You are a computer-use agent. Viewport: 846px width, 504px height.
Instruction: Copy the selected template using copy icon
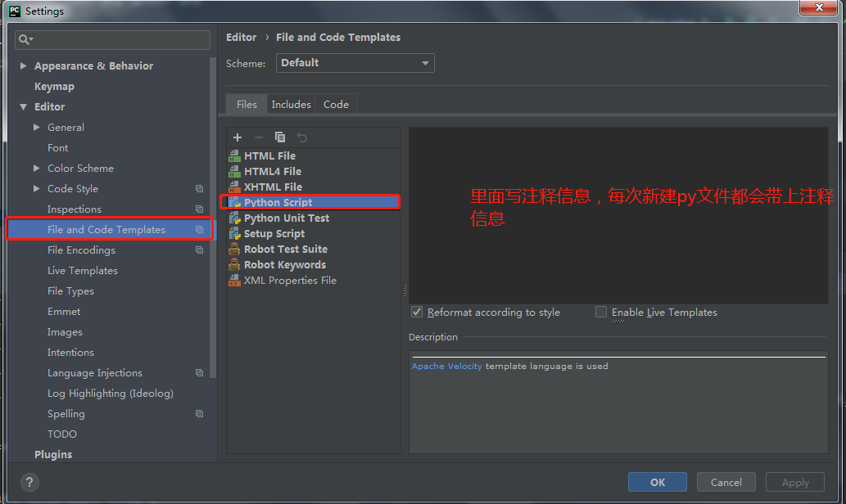tap(280, 137)
